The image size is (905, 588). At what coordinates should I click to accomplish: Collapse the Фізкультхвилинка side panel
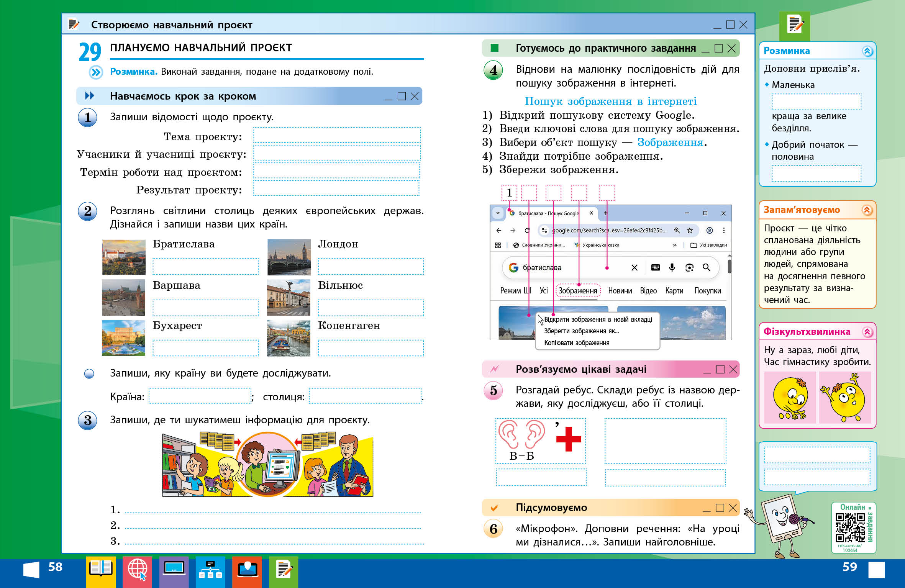click(867, 332)
